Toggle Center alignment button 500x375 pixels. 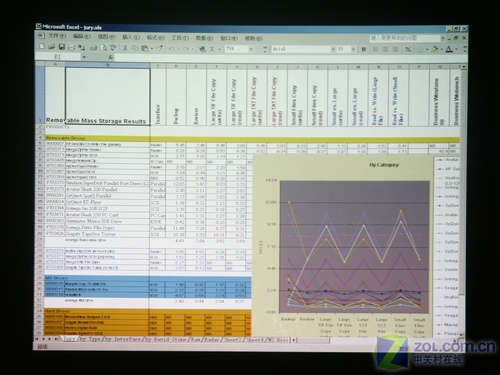(385, 49)
